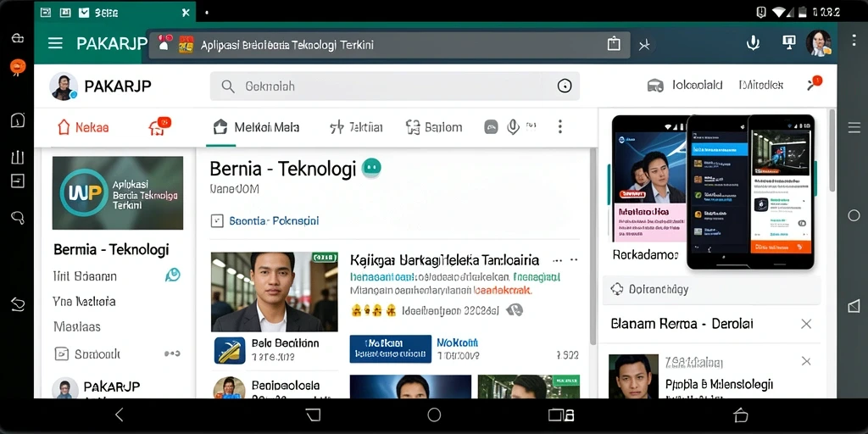
Task: Click the yellow app icon beside Bela Beatlann
Action: [x=229, y=350]
